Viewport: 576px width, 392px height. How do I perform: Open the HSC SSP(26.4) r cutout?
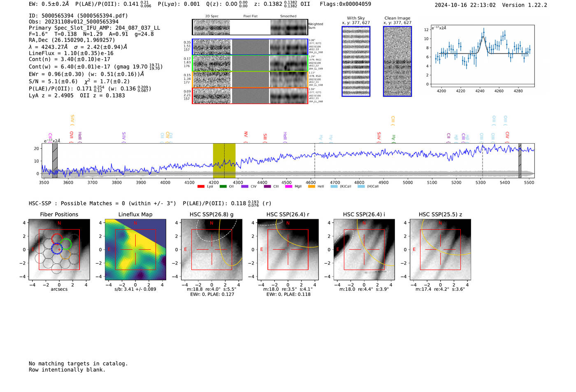[288, 250]
